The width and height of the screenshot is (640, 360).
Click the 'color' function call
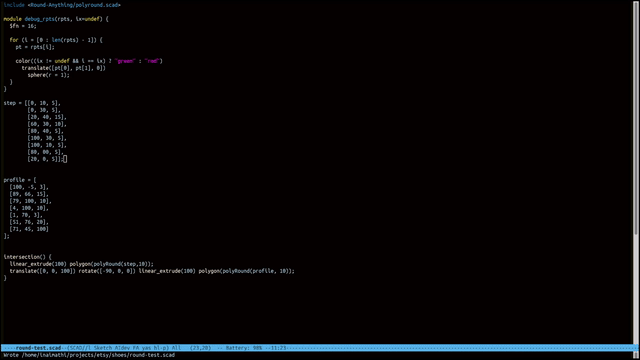pyautogui.click(x=23, y=61)
